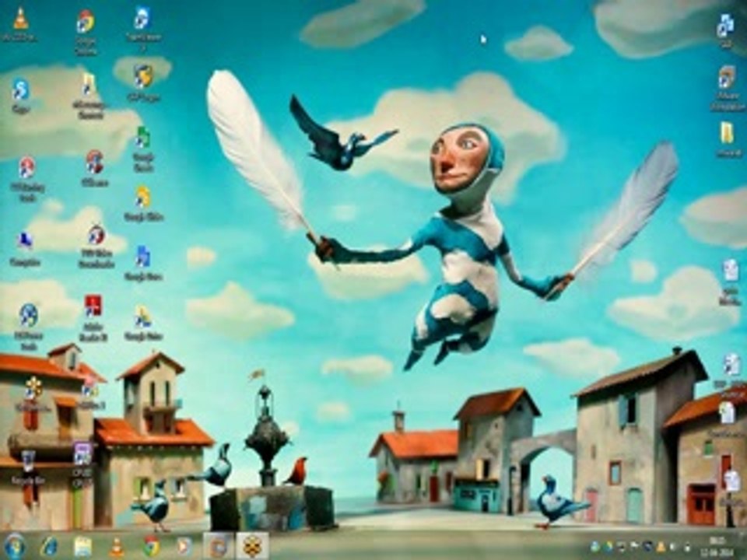Open the notepad-style taskbar icon beside Internet Explorer
The width and height of the screenshot is (747, 560).
coord(82,547)
